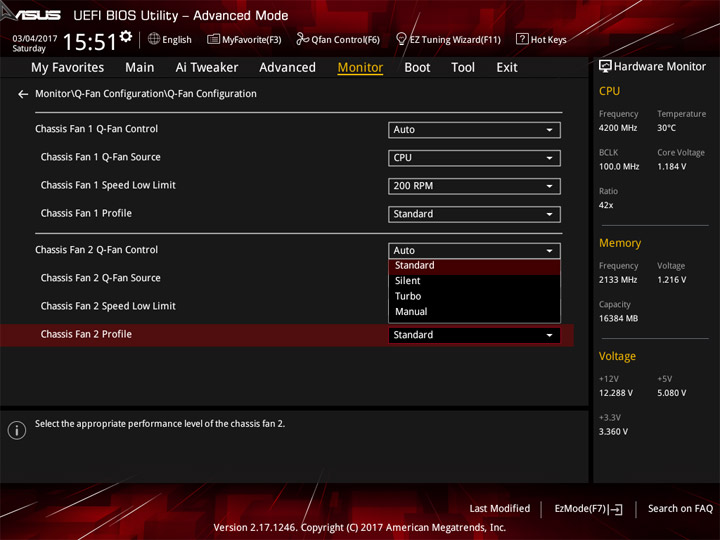The image size is (720, 540).
Task: Open Chassis Fan 1 Q-Fan Source dropdown
Action: (x=474, y=158)
